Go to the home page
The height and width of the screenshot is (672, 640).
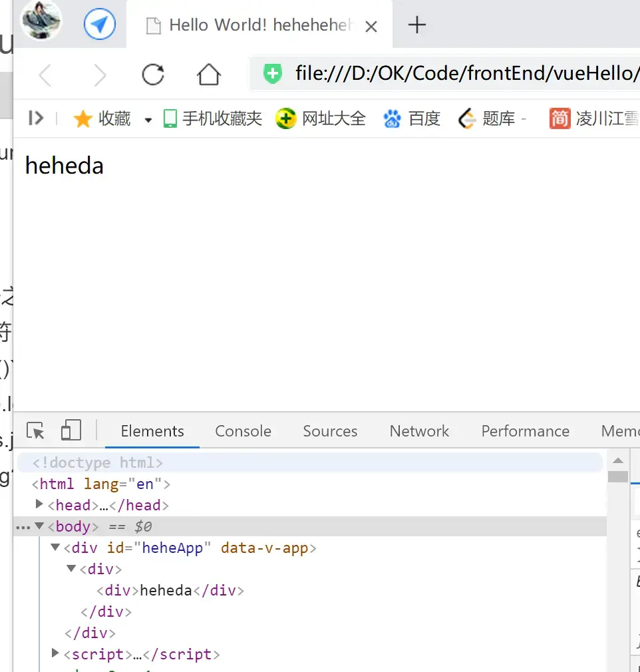(x=209, y=75)
